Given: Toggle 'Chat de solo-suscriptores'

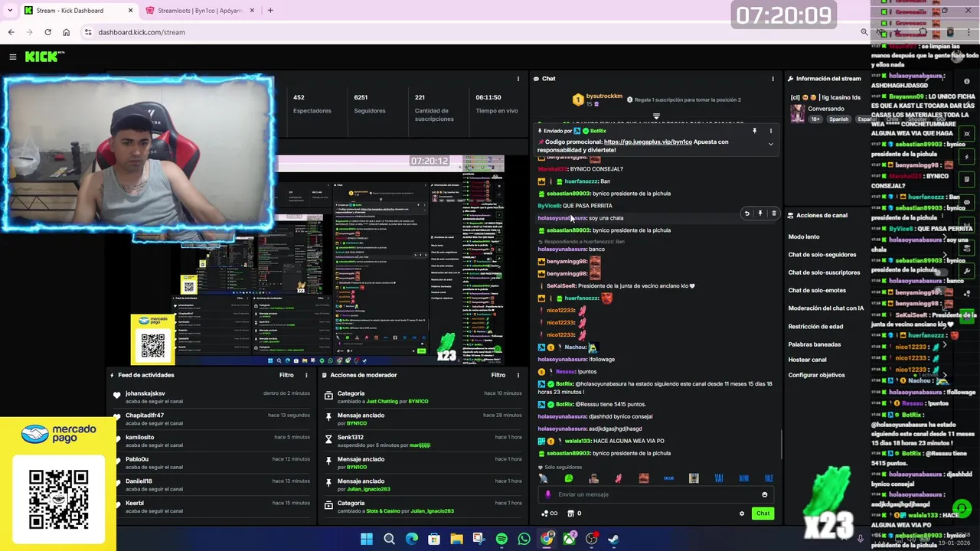Looking at the screenshot, I should (825, 272).
